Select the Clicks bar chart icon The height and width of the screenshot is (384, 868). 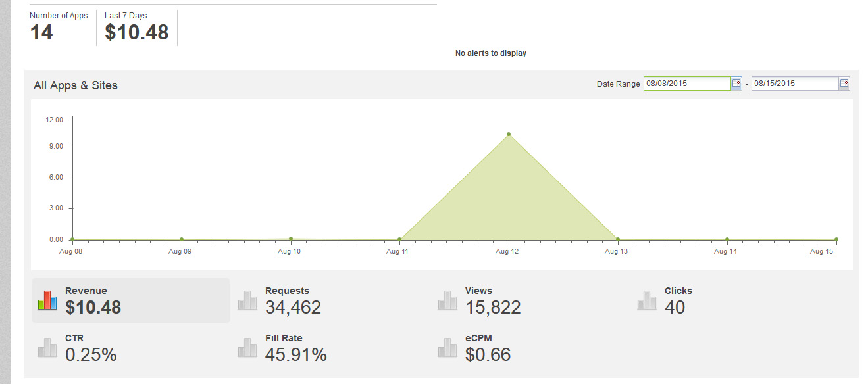click(647, 300)
